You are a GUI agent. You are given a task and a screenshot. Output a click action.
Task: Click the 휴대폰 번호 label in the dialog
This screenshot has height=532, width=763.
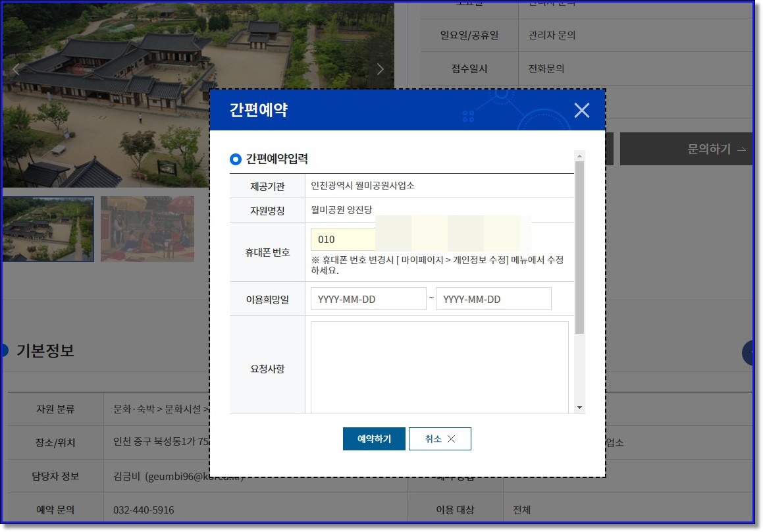267,252
